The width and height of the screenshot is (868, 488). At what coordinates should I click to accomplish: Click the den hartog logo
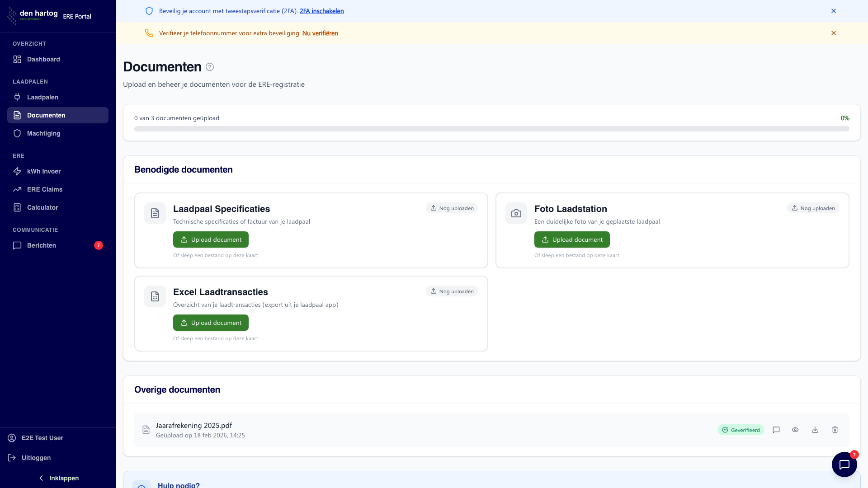tap(33, 15)
